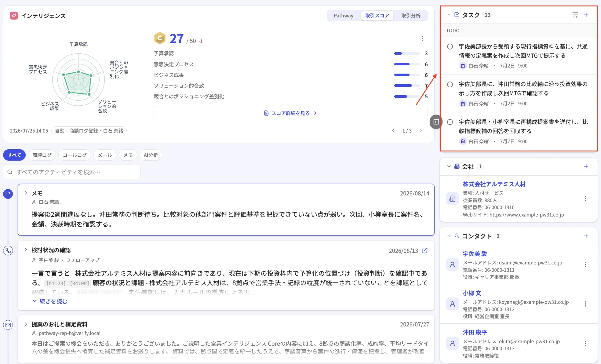Filter activities by AI分析

(x=151, y=155)
